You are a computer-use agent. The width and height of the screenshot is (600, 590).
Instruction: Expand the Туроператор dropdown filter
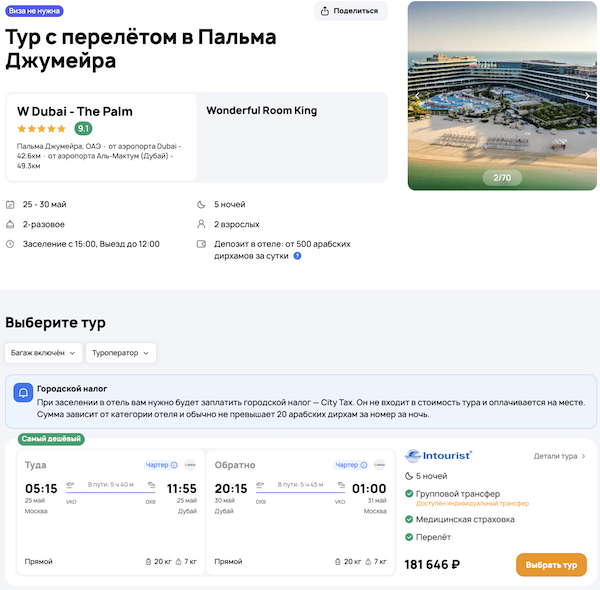121,353
